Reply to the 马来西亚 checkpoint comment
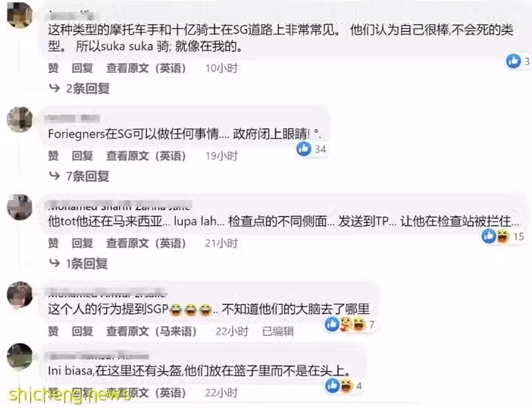This screenshot has height=408, width=532. [x=82, y=243]
